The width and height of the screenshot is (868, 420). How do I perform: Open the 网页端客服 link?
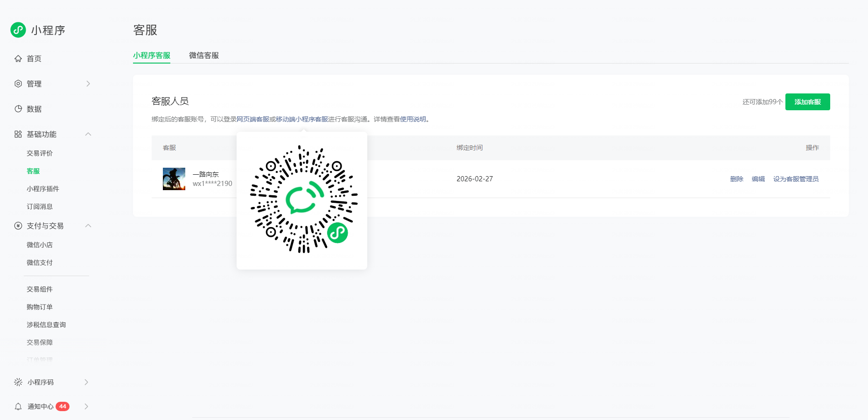253,119
